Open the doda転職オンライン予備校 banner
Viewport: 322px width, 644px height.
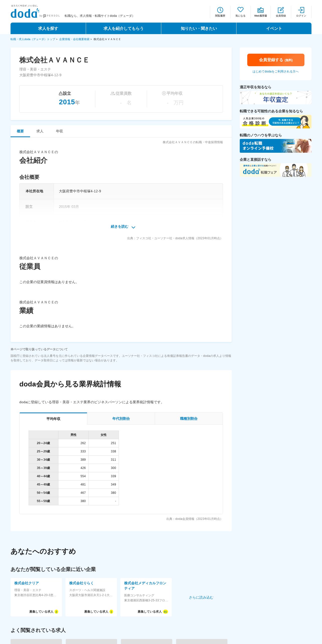pyautogui.click(x=276, y=146)
